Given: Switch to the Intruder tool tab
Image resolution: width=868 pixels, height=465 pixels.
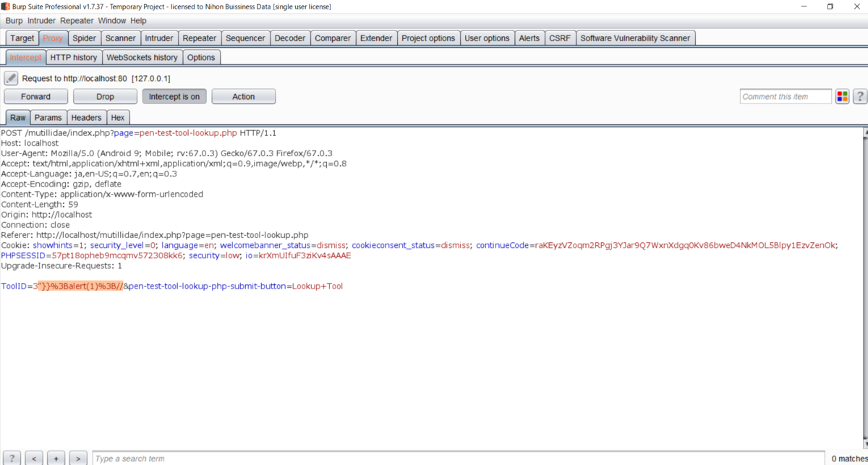Looking at the screenshot, I should coord(159,38).
